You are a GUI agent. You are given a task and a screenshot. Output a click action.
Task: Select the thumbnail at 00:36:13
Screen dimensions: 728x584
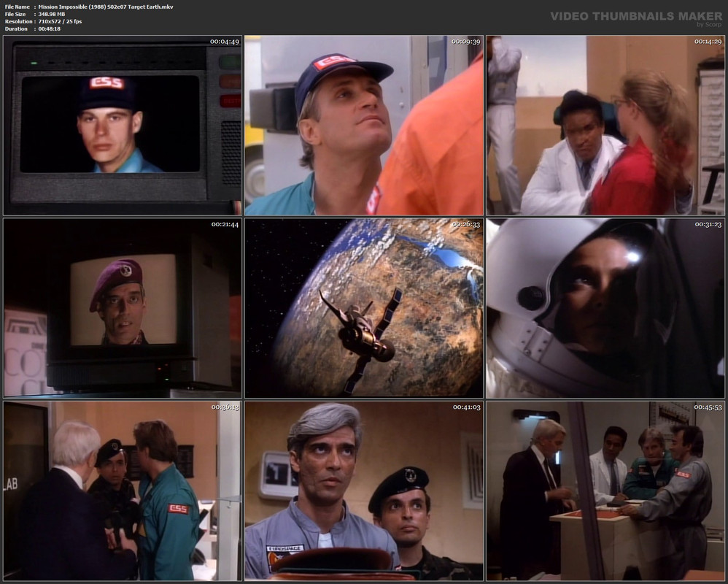point(123,491)
